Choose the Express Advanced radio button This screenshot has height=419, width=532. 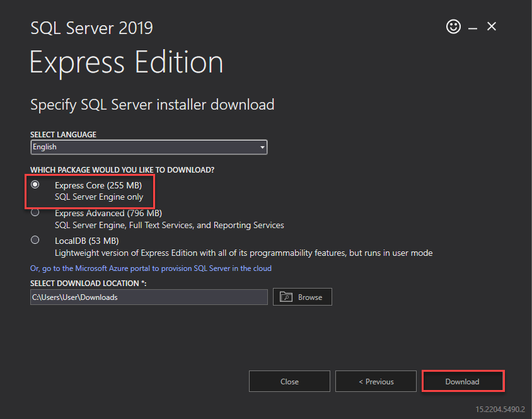(x=35, y=212)
